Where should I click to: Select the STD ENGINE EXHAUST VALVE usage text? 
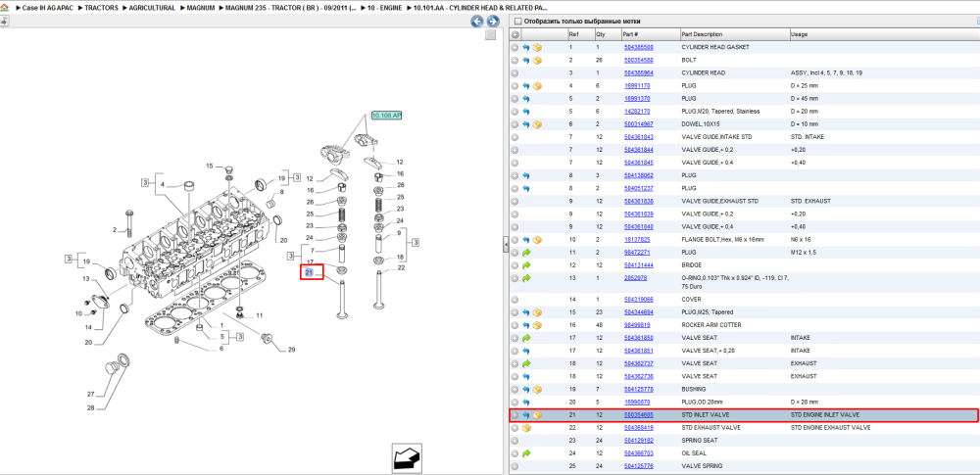tap(830, 427)
